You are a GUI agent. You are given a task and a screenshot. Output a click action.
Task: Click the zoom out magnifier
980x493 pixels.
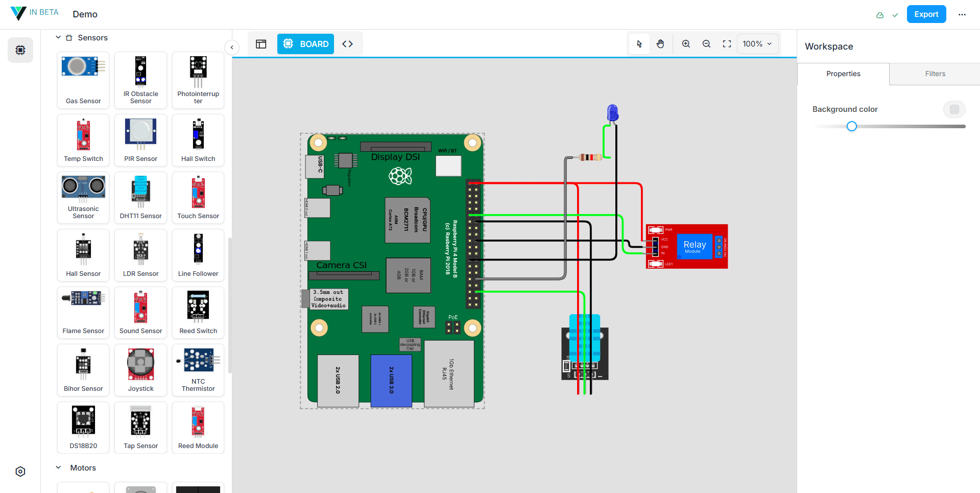coord(706,44)
